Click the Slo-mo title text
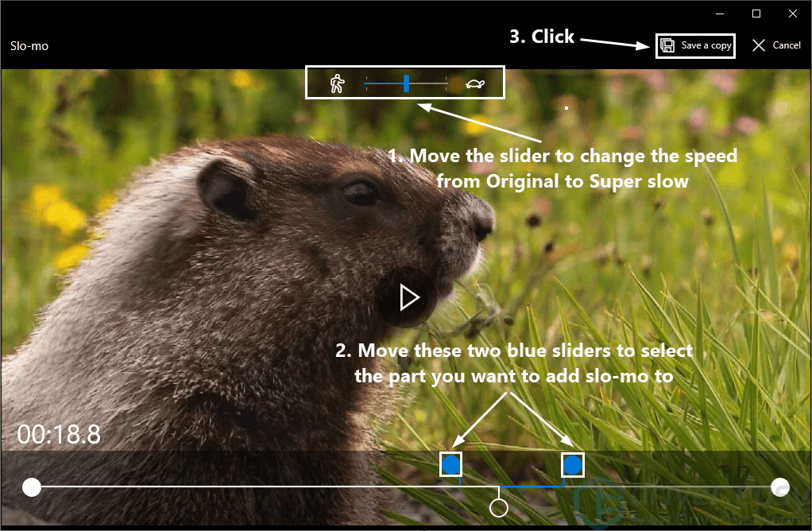This screenshot has width=812, height=531. tap(29, 46)
